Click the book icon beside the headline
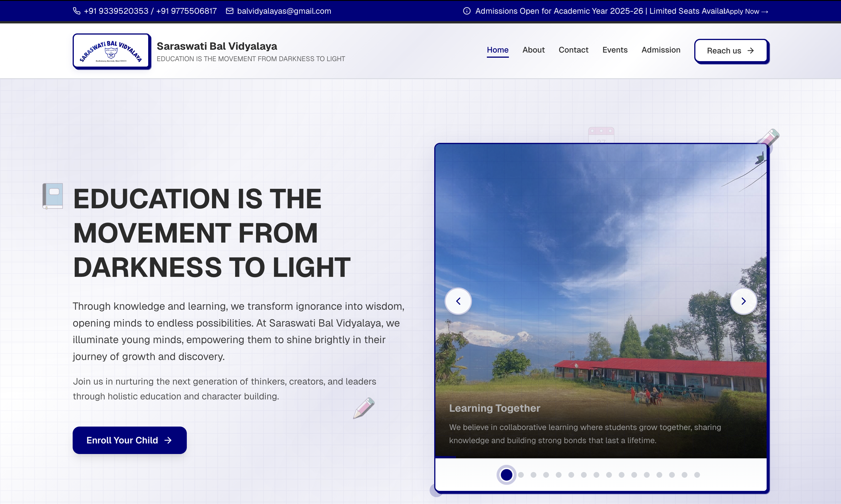Viewport: 841px width, 504px height. tap(53, 196)
